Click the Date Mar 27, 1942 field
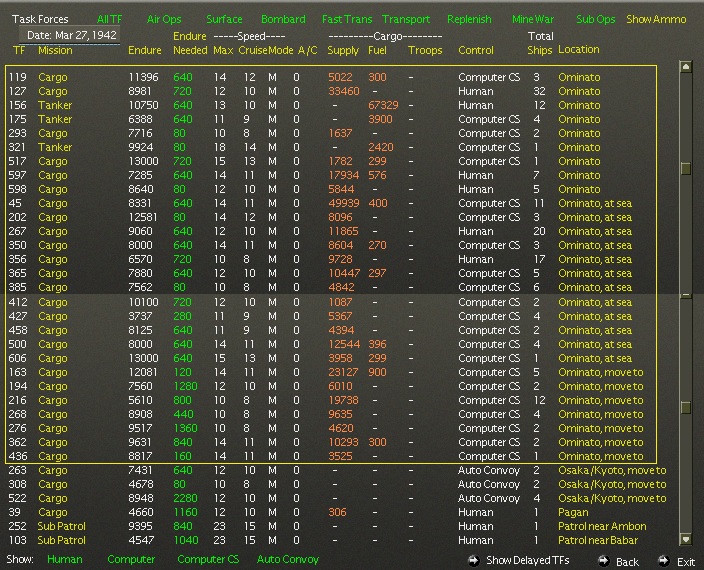Viewport: 704px width, 570px height. click(71, 35)
